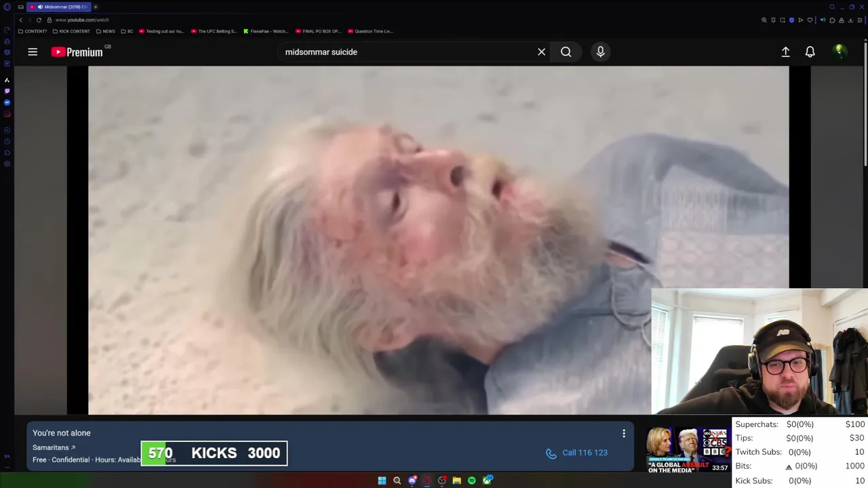This screenshot has height=488, width=868.
Task: Open 'The UFC Betting S...' bookmark
Action: point(214,31)
